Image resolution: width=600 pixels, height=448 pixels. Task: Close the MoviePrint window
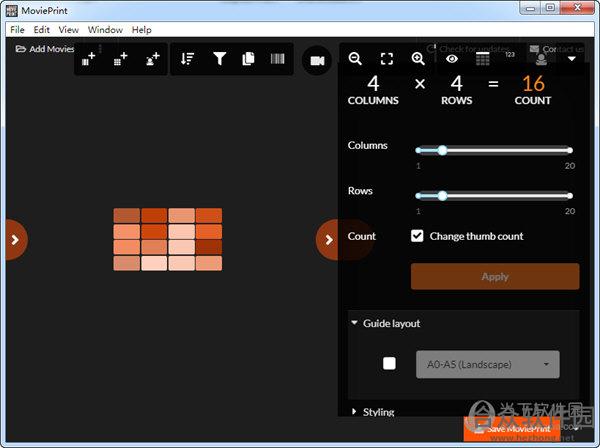(577, 8)
